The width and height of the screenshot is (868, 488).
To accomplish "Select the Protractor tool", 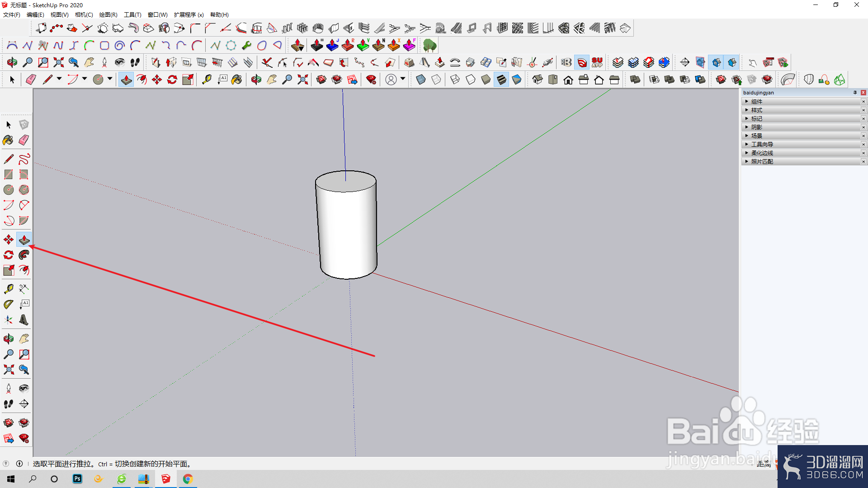I will (x=9, y=304).
